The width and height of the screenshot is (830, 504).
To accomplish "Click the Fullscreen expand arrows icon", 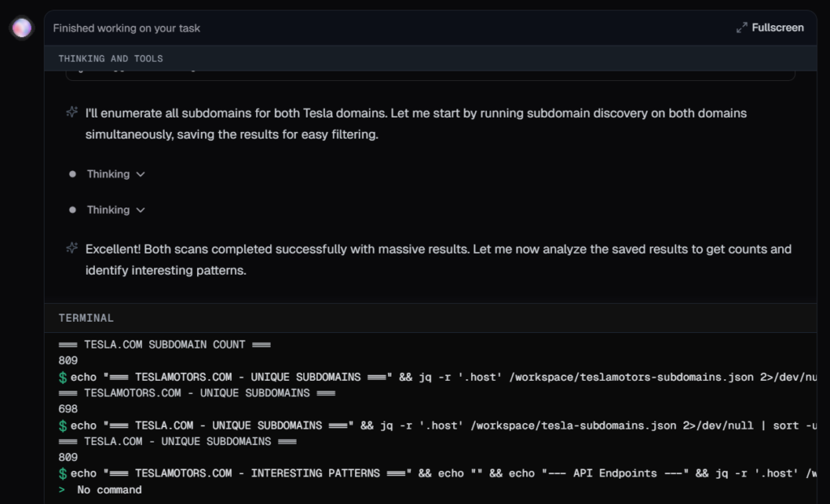I will coord(742,28).
